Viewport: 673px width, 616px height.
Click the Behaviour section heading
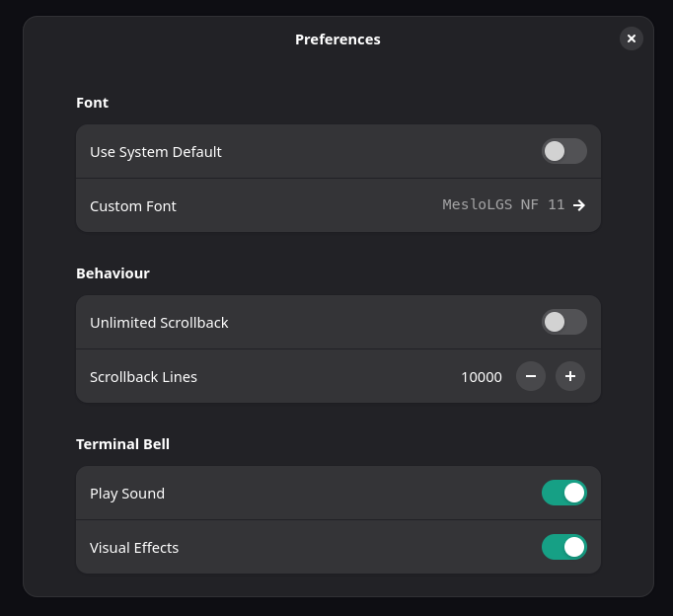click(112, 273)
